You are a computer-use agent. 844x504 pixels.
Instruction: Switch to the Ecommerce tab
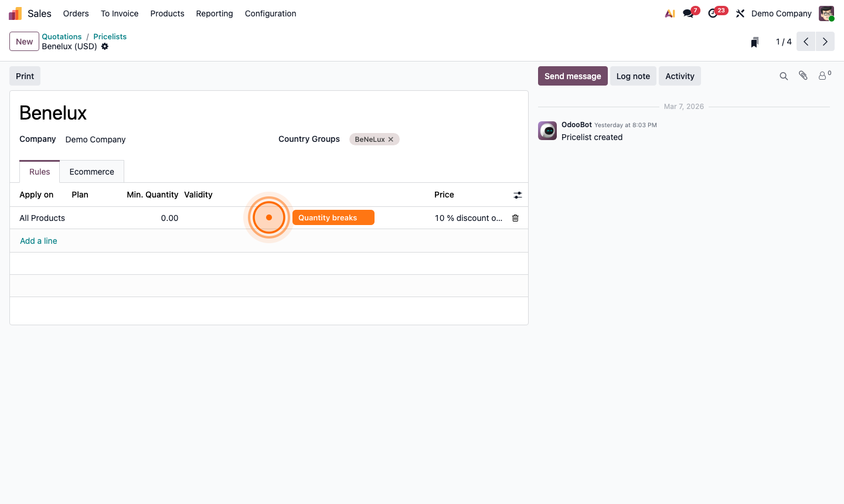coord(91,171)
